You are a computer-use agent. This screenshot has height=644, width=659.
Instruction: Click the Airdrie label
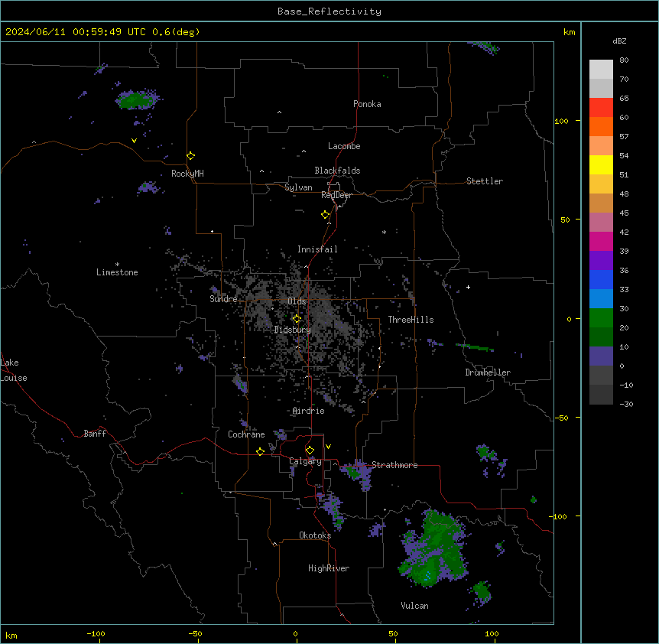click(309, 411)
